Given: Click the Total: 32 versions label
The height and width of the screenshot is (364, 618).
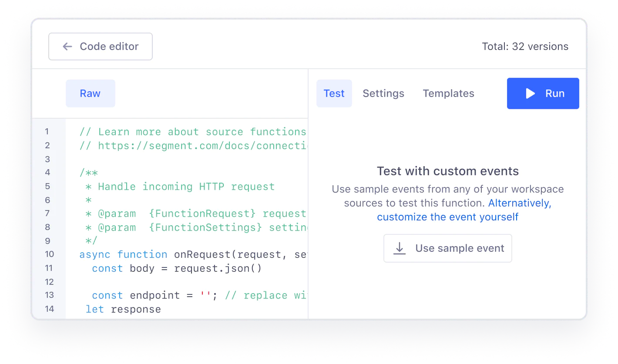Looking at the screenshot, I should point(525,46).
